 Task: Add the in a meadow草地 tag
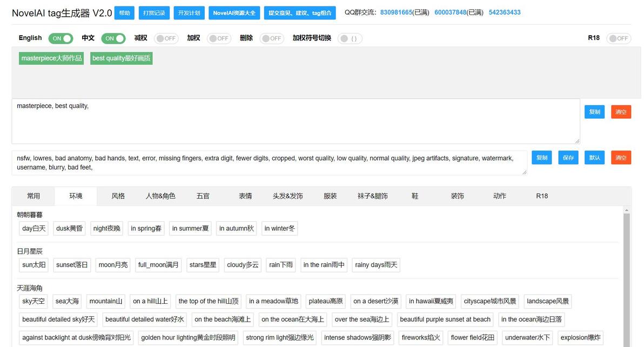coord(273,302)
